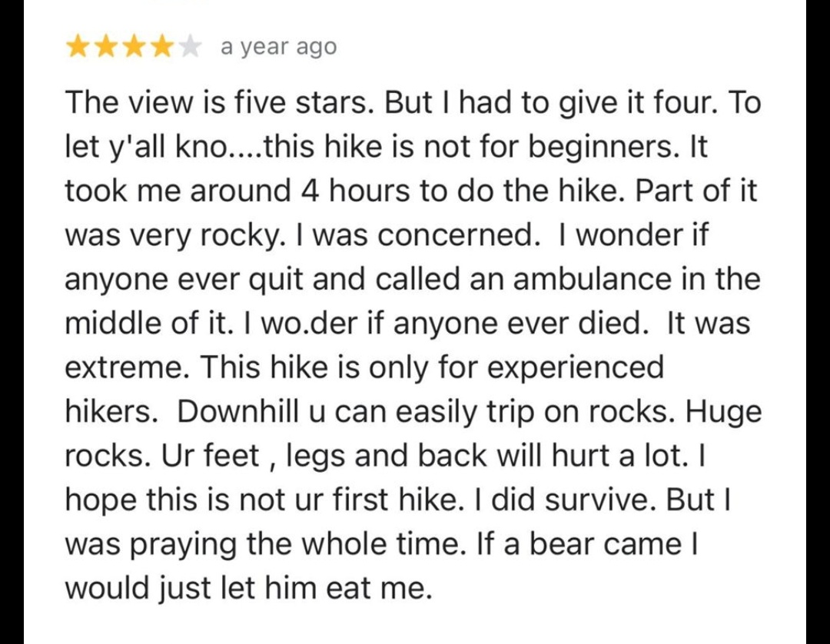The height and width of the screenshot is (644, 830).
Task: Click the word "experienced" in the review
Action: [575, 367]
